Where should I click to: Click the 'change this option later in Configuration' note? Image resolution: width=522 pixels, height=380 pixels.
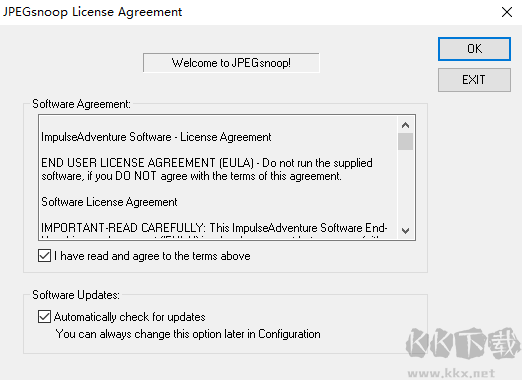pyautogui.click(x=188, y=334)
